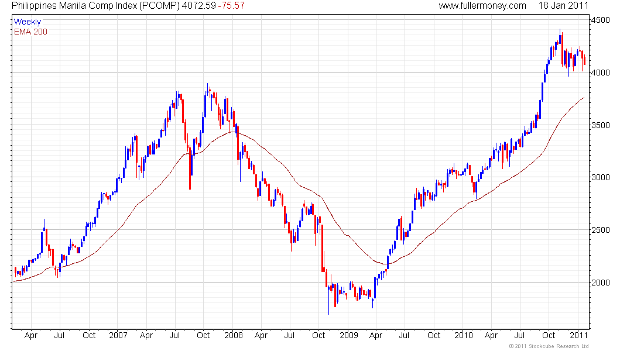This screenshot has width=644, height=351.
Task: Open the www.fullermoney.com link text
Action: (x=482, y=6)
